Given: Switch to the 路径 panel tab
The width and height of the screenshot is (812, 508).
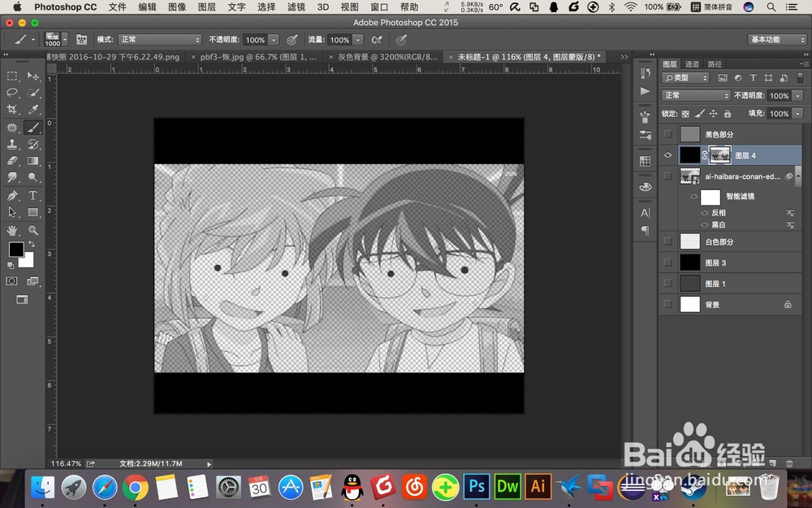Looking at the screenshot, I should 715,63.
